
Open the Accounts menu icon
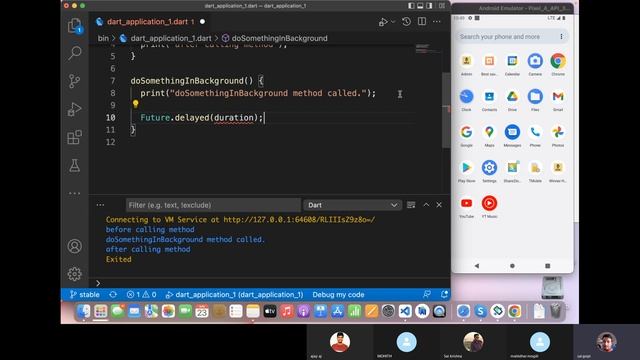click(74, 246)
